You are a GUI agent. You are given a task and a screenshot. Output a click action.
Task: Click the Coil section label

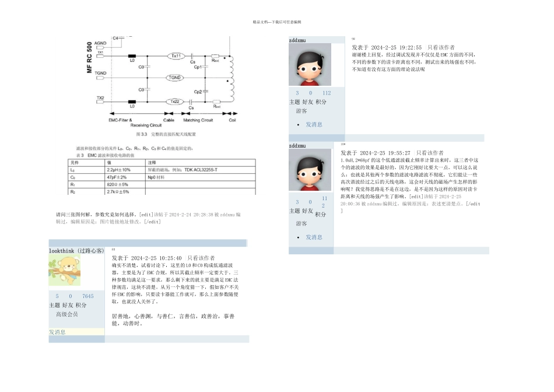click(x=232, y=120)
